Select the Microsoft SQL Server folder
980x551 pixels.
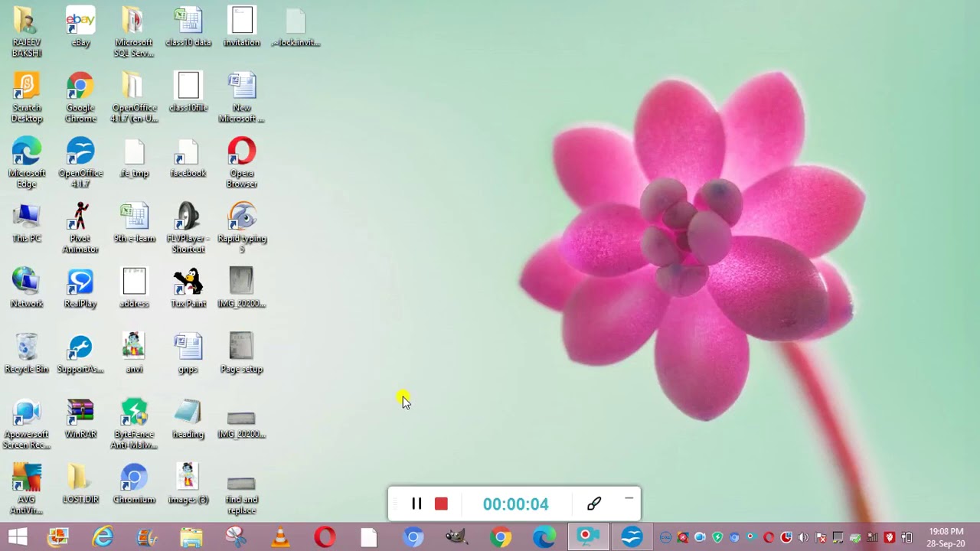[134, 32]
